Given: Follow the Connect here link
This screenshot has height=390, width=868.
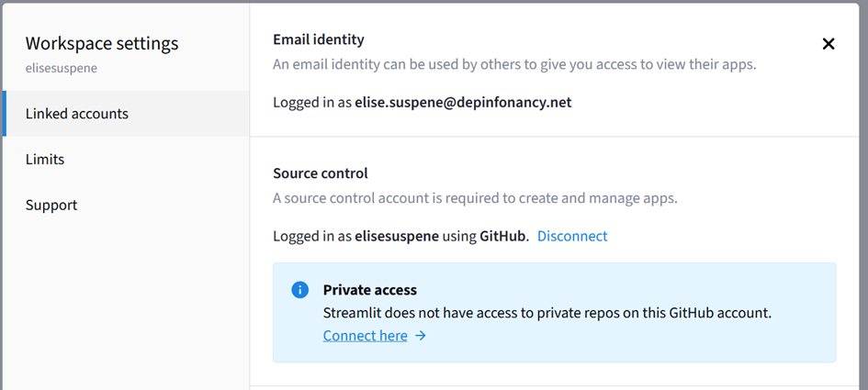Looking at the screenshot, I should (366, 336).
